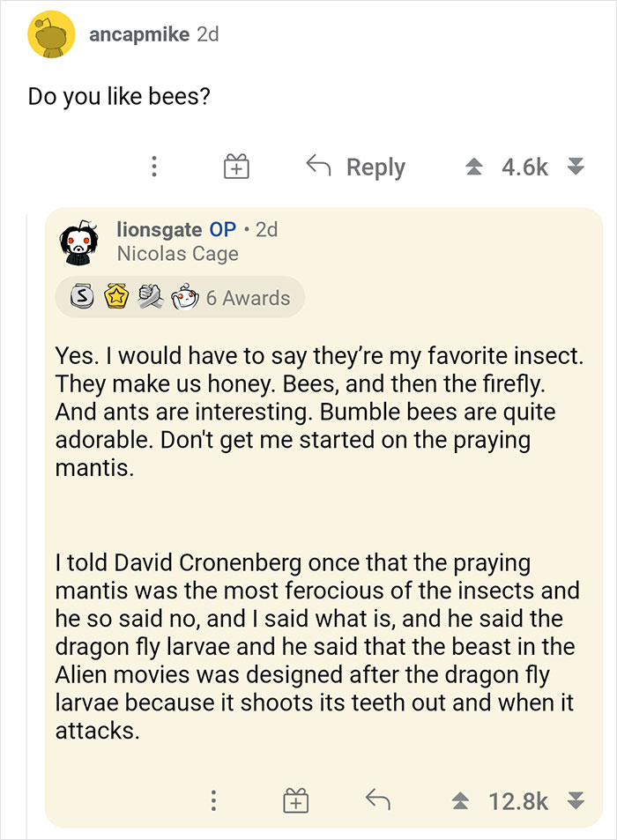Open the award gift icon on ancapmike's comment
Screen dimensions: 617x840
[x=234, y=166]
